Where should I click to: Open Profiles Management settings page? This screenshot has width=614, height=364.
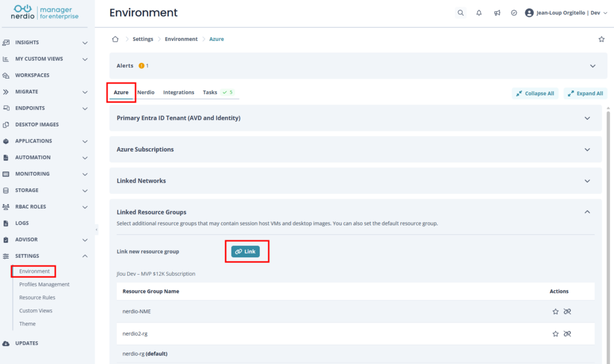(x=44, y=284)
